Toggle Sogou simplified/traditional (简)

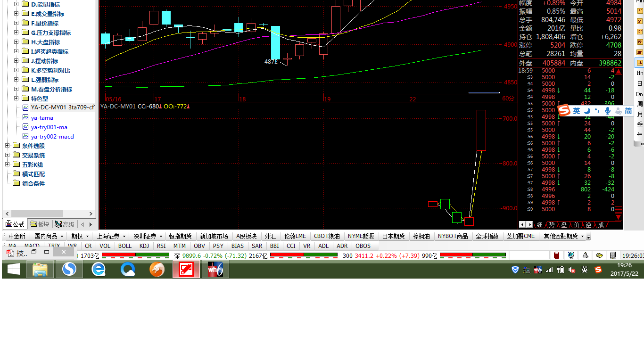point(628,111)
